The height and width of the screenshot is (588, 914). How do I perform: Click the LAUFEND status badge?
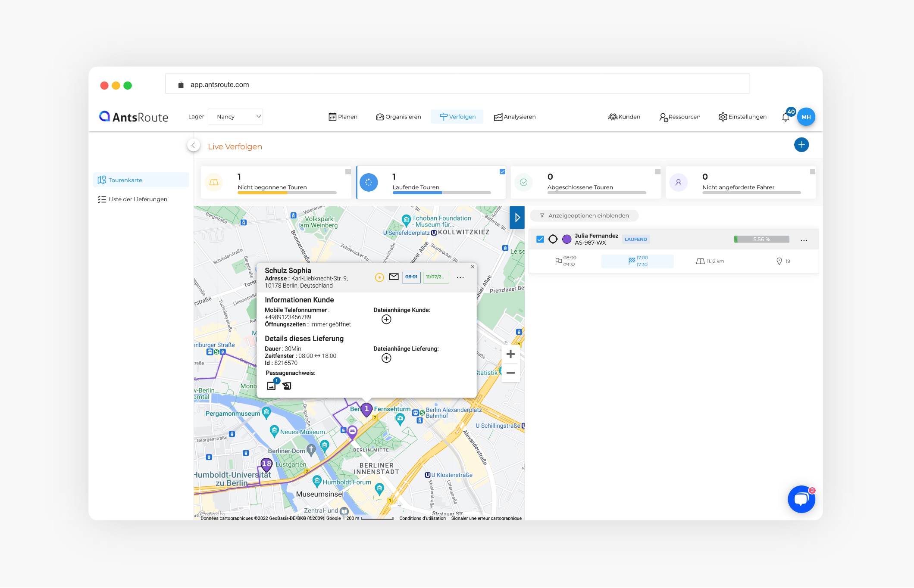635,240
